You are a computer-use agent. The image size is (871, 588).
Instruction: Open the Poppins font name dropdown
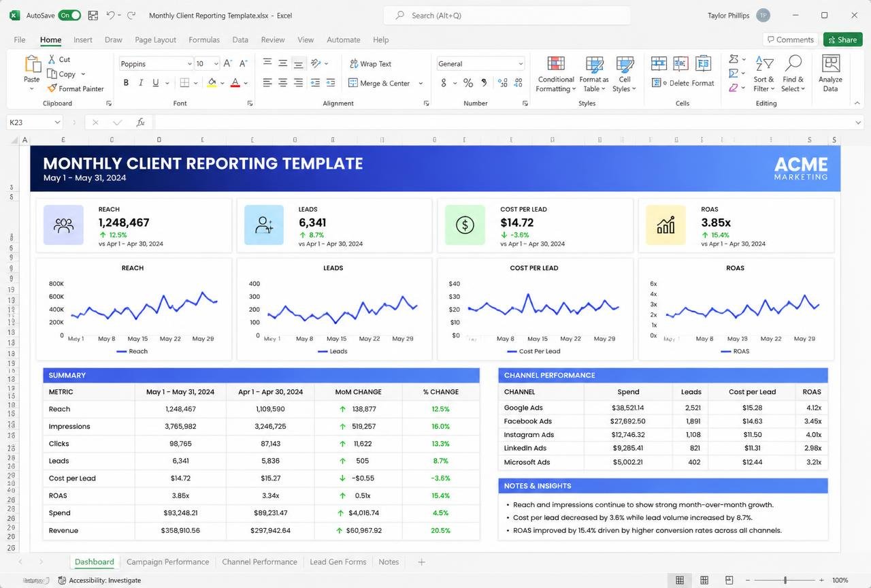[190, 64]
